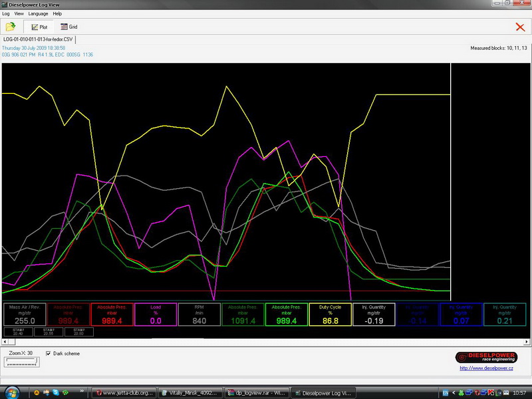
Task: Toggle the RPM /min channel box
Action: [x=199, y=315]
